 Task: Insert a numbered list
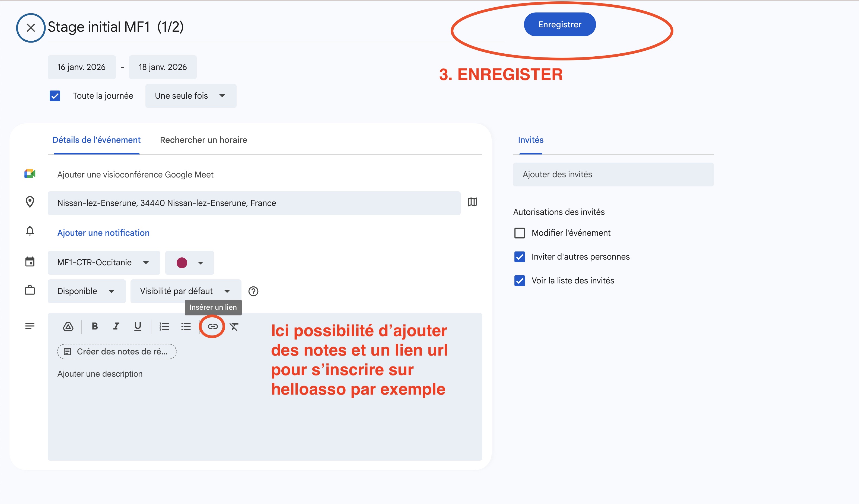[164, 327]
